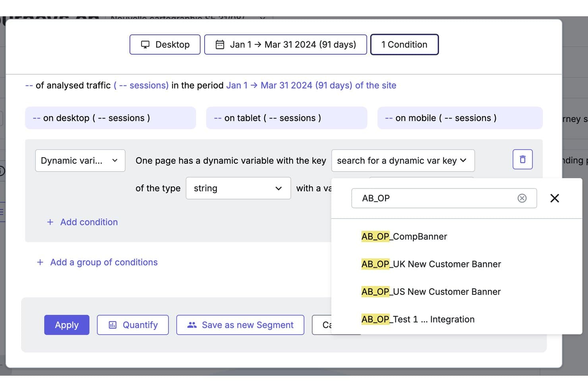This screenshot has width=588, height=392.
Task: Select the on mobile sessions card
Action: [460, 118]
